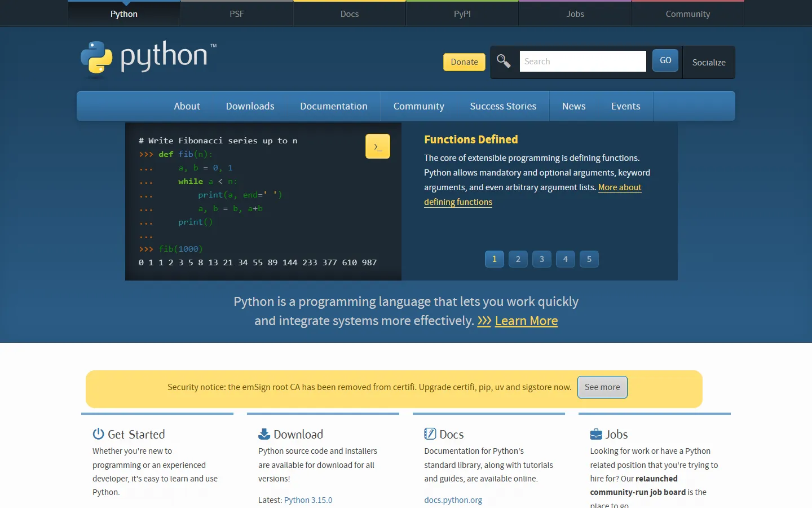Select slide 1 in the code carousel
This screenshot has height=508, width=812.
tap(495, 259)
